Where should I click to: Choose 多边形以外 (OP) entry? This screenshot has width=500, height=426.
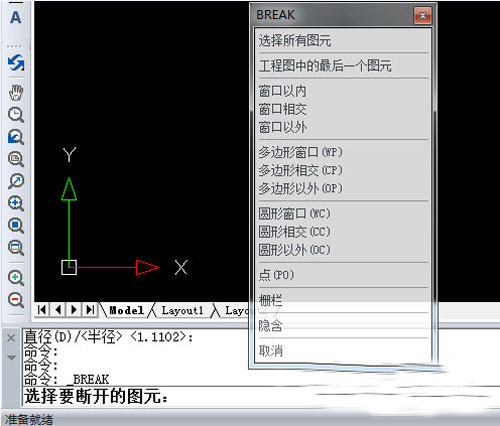(x=343, y=188)
